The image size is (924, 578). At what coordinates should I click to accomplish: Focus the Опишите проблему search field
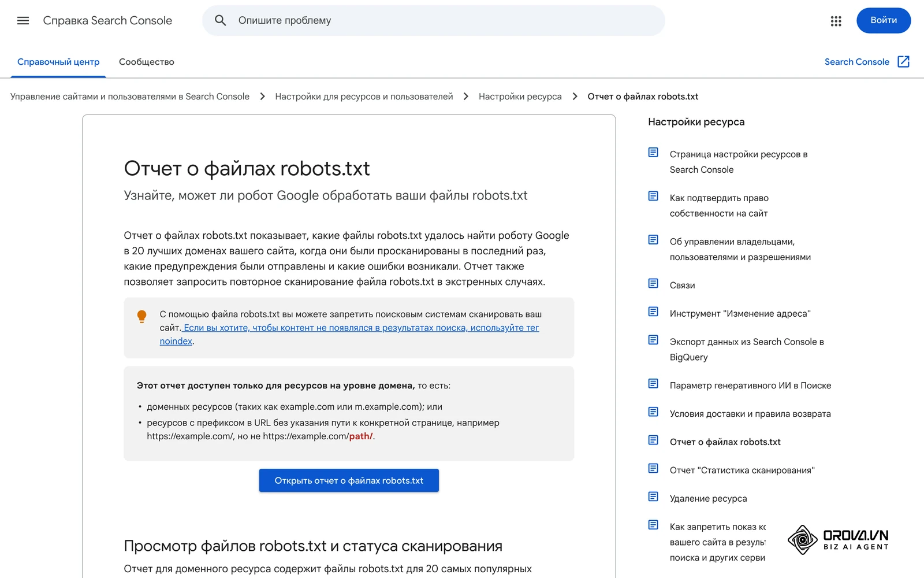point(433,21)
